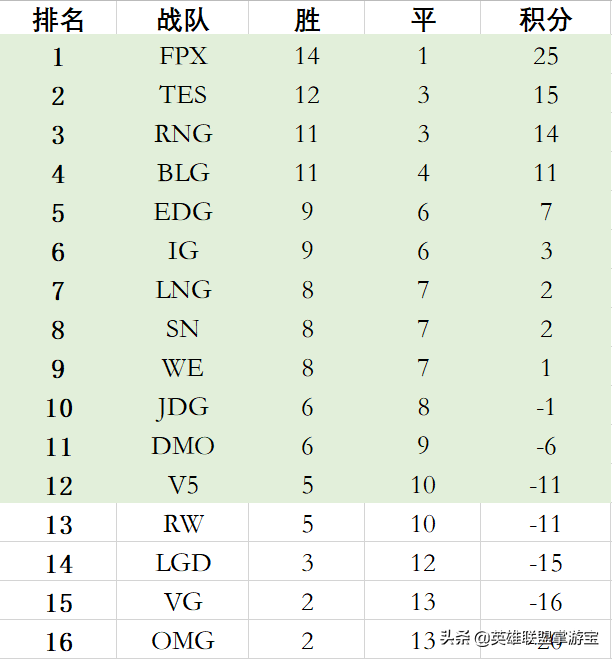Select the RNG team cell

tap(183, 134)
